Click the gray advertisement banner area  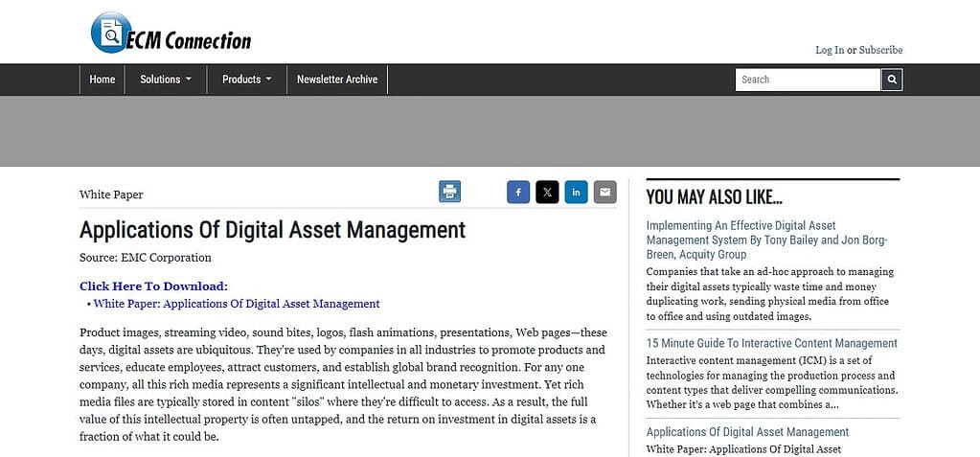coord(490,131)
